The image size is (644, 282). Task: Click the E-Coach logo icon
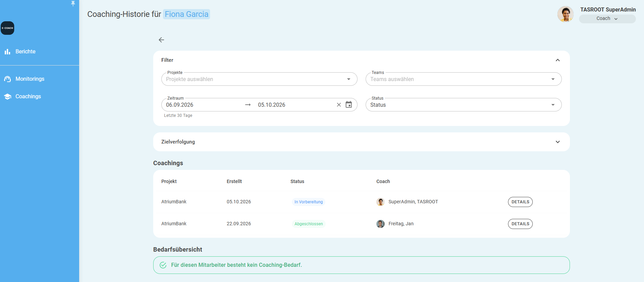[x=7, y=28]
